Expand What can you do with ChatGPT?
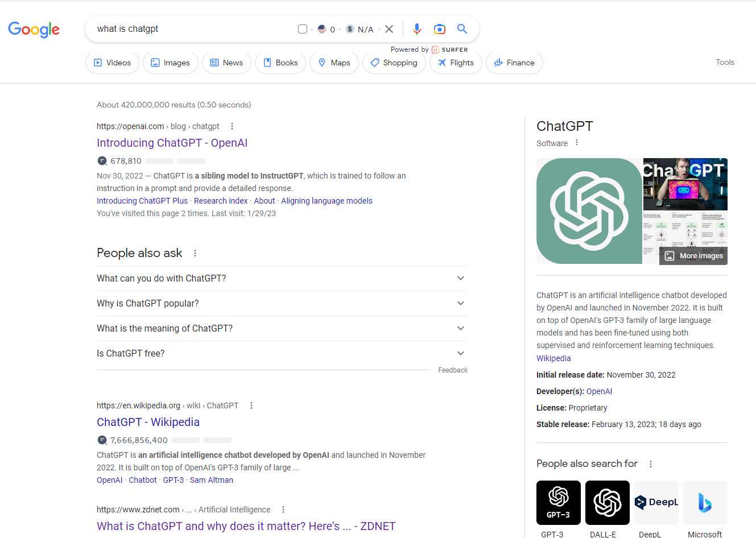This screenshot has height=538, width=756. click(282, 278)
